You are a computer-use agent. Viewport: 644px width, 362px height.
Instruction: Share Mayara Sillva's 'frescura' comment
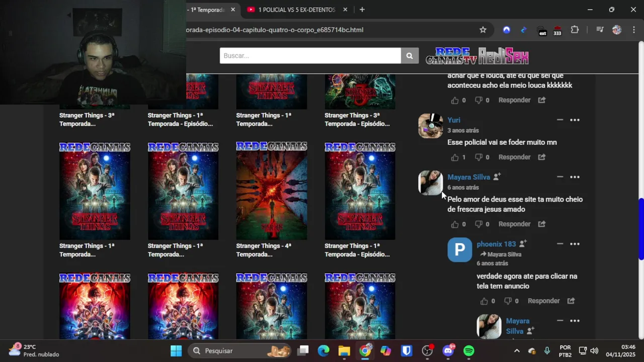(x=542, y=224)
